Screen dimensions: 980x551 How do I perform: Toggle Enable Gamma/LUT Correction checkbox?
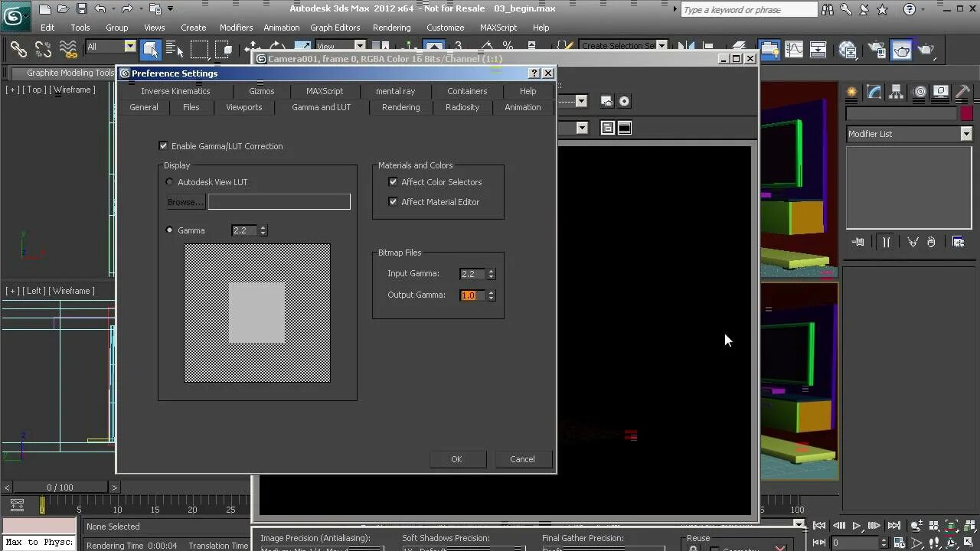[x=163, y=145]
